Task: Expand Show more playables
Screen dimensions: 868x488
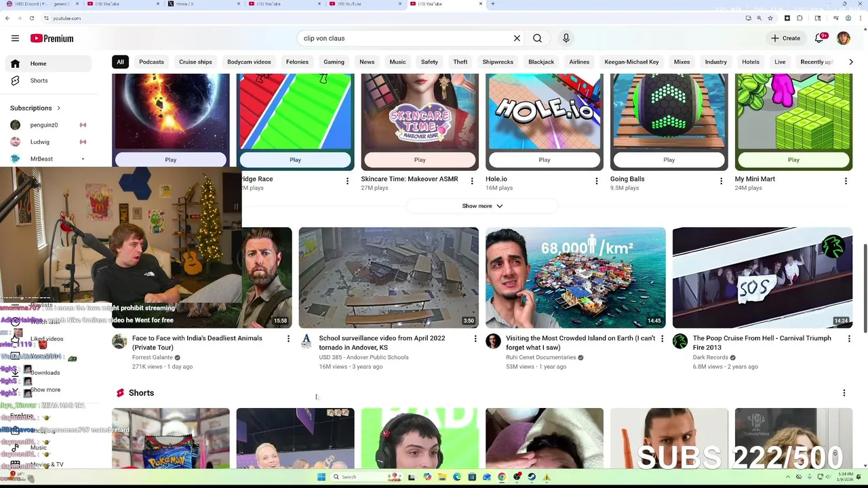Action: 482,206
